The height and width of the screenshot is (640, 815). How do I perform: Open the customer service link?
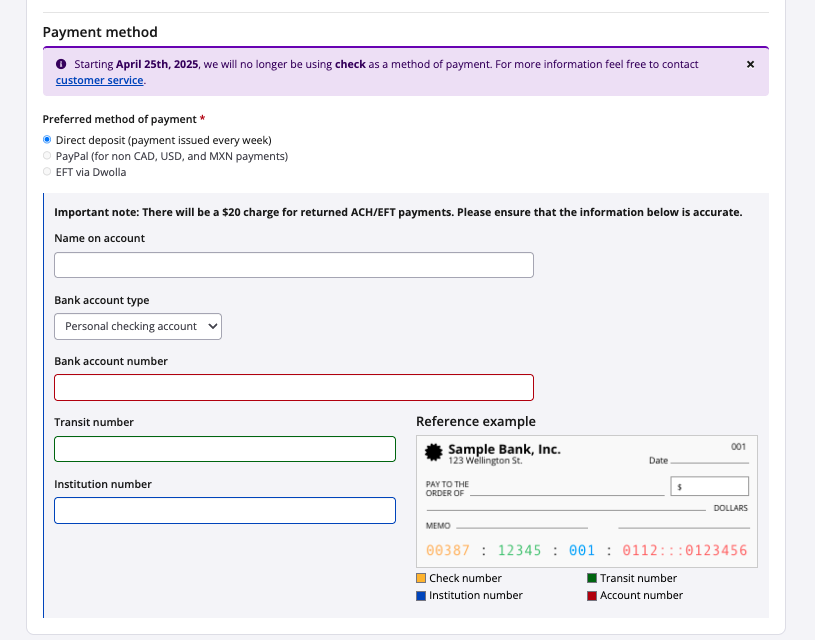pos(100,80)
